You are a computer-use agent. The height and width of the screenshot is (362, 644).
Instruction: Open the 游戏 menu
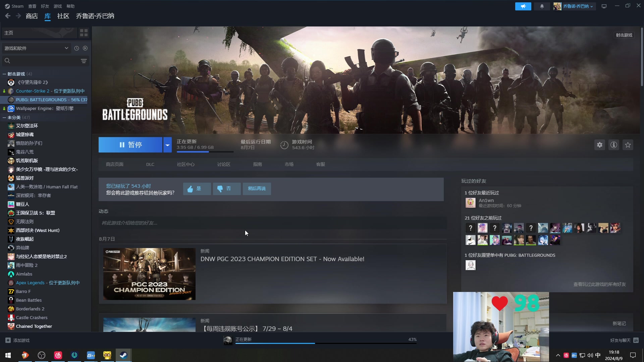click(x=58, y=6)
